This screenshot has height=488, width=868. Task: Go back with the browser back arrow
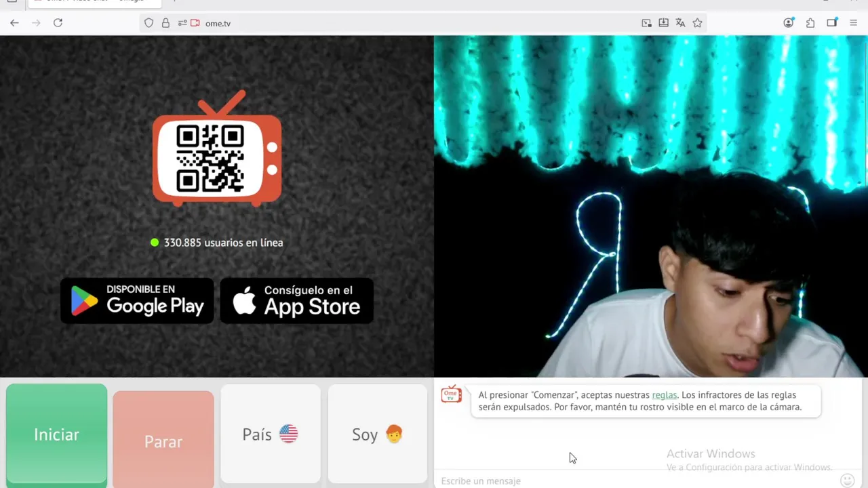coord(14,23)
